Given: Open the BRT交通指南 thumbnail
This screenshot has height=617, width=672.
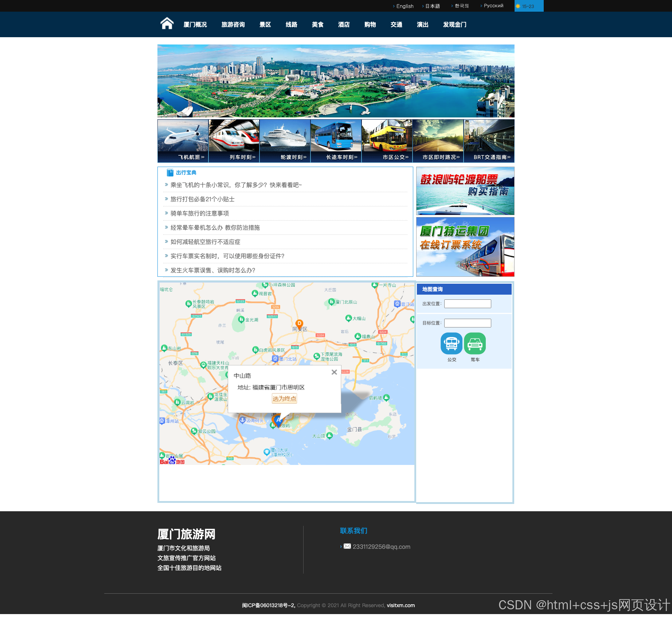Looking at the screenshot, I should [x=489, y=141].
